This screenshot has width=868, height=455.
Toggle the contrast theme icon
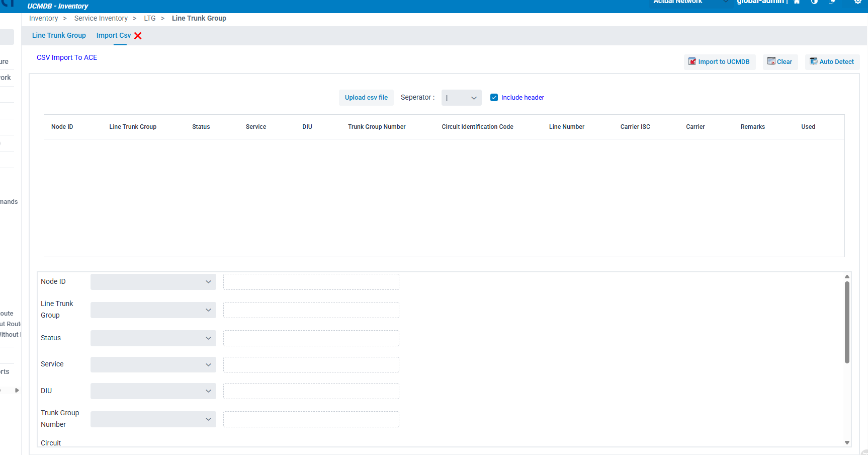tap(814, 2)
